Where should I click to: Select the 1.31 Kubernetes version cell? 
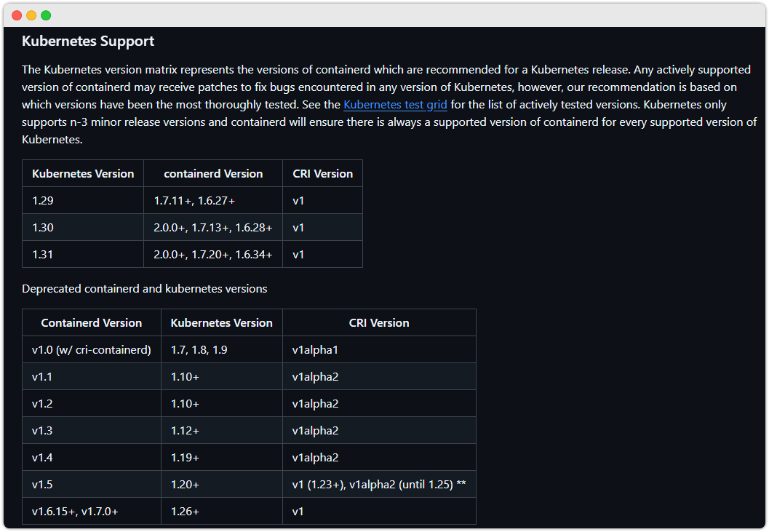(83, 254)
